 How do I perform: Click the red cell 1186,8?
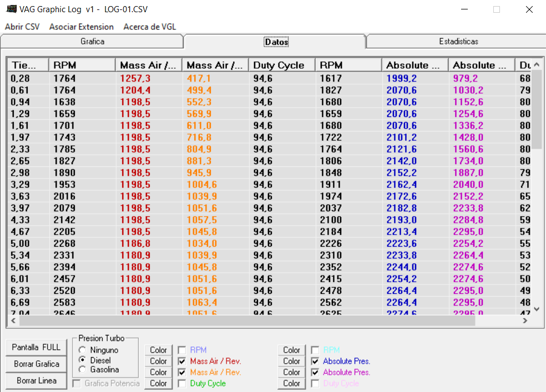(x=135, y=243)
